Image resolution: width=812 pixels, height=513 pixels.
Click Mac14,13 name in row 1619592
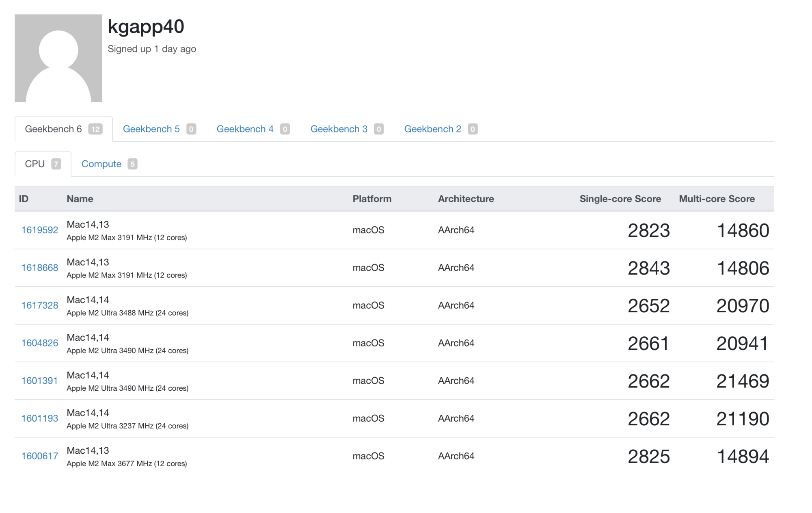click(88, 225)
